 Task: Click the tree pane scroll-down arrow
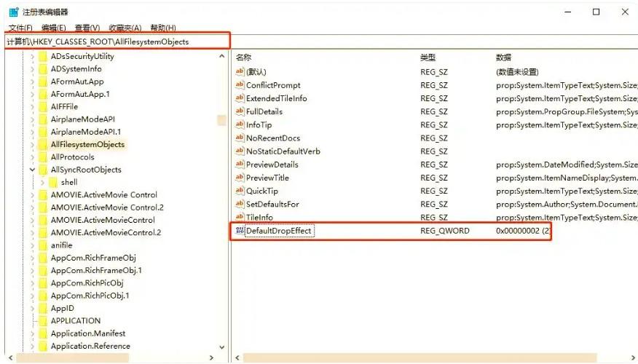pos(221,347)
